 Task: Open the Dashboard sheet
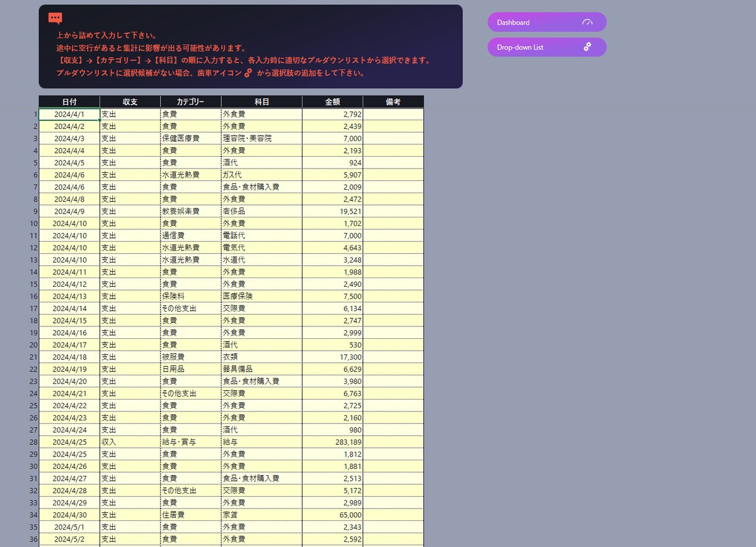(x=547, y=22)
